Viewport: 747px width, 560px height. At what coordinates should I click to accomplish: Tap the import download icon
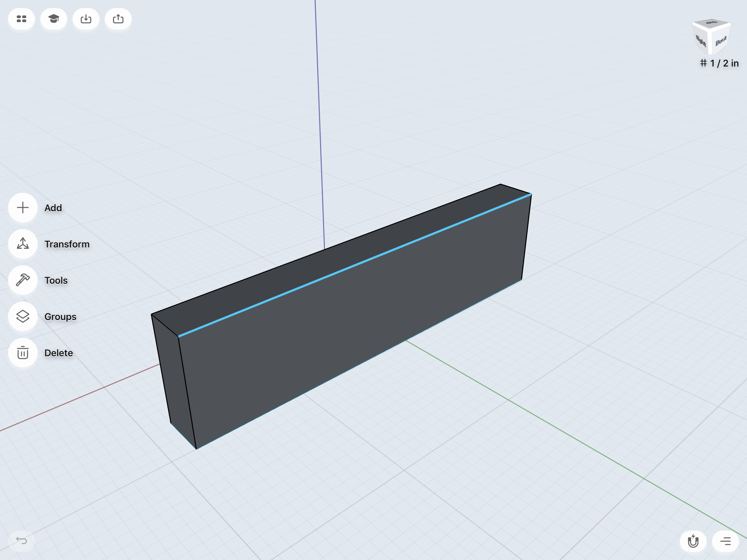86,19
